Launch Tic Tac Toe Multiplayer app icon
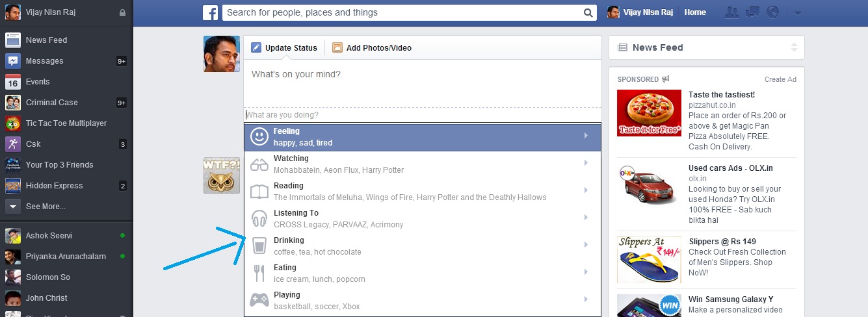The image size is (868, 317). [x=13, y=123]
